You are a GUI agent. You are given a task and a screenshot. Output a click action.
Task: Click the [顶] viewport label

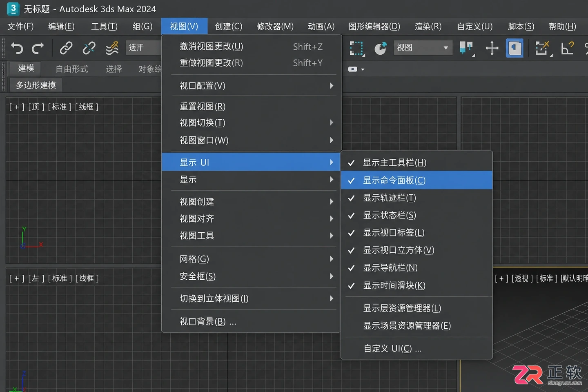click(x=36, y=107)
